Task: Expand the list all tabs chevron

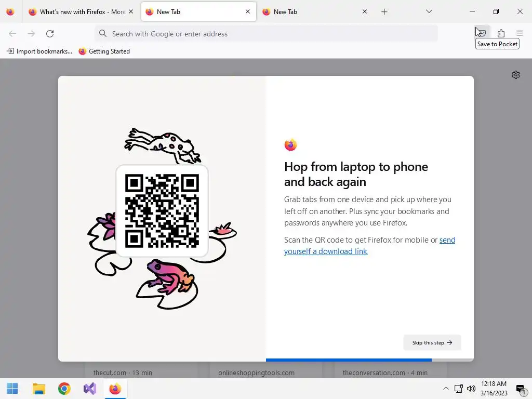Action: 429,11
